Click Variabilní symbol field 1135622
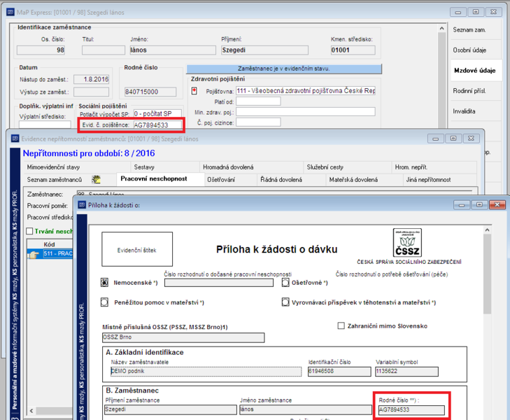The image size is (510, 420). (x=406, y=371)
